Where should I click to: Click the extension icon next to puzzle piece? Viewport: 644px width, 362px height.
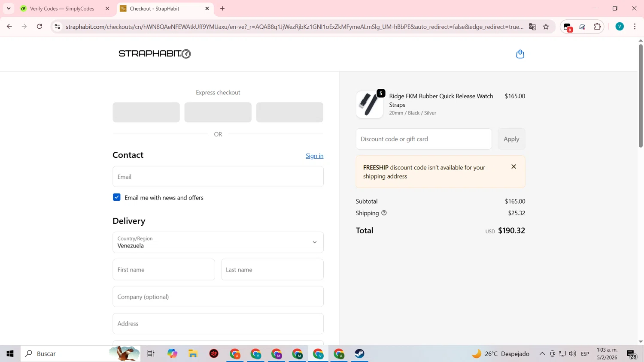point(582,27)
